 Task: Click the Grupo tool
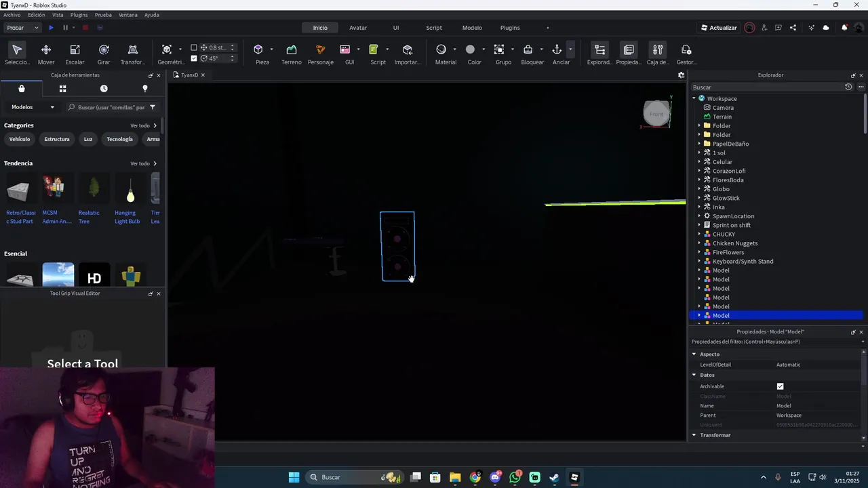point(499,54)
